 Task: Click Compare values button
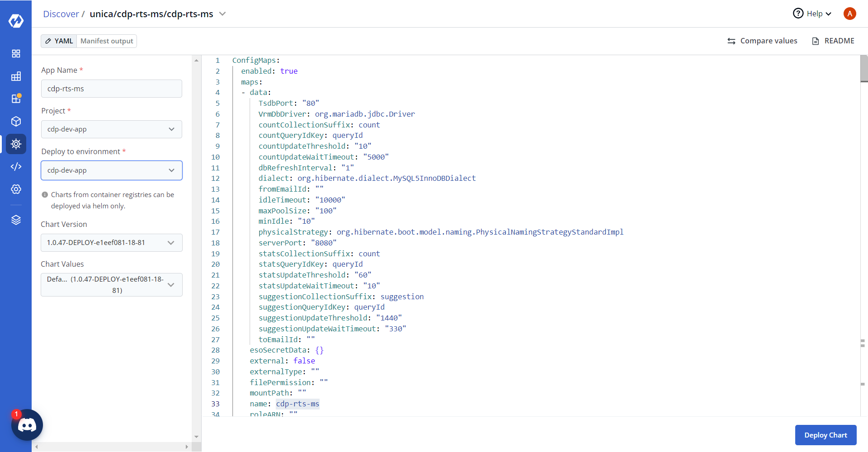(x=762, y=41)
